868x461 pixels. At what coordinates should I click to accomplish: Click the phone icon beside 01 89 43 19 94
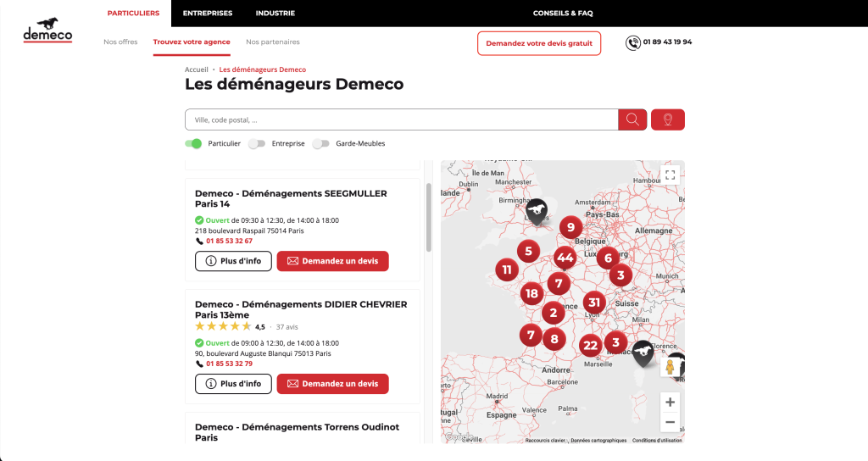point(632,42)
